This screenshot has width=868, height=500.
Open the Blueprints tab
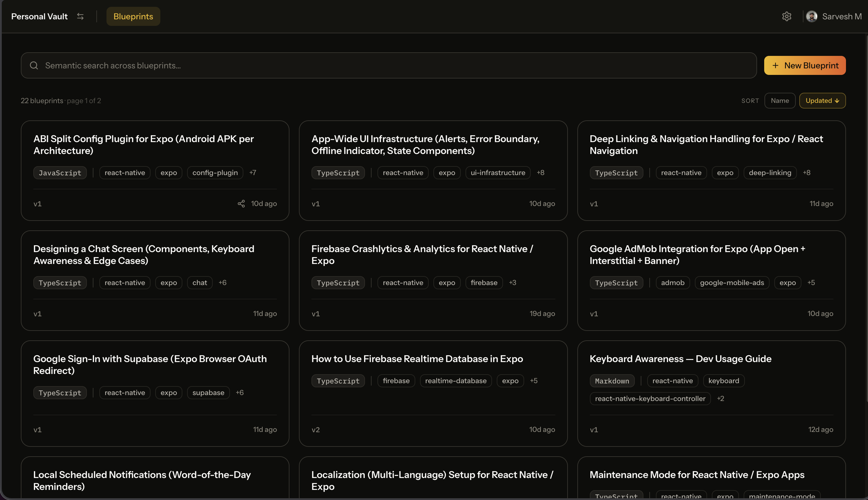tap(133, 16)
